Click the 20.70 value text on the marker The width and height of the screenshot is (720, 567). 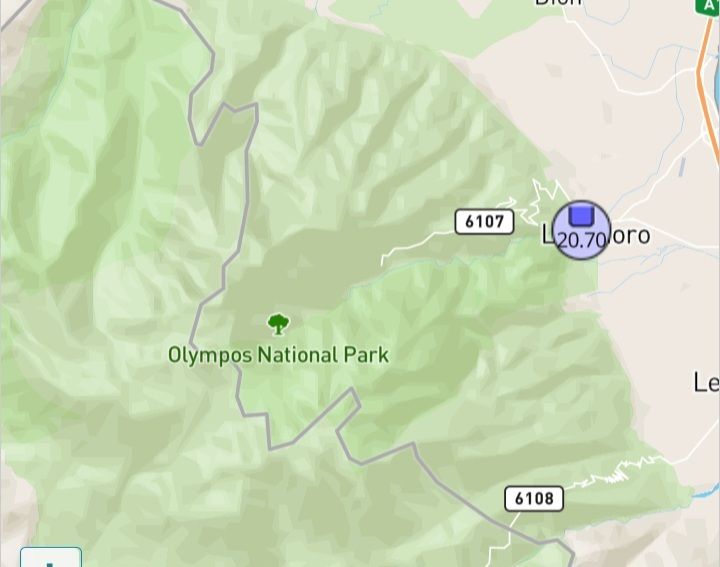coord(581,240)
